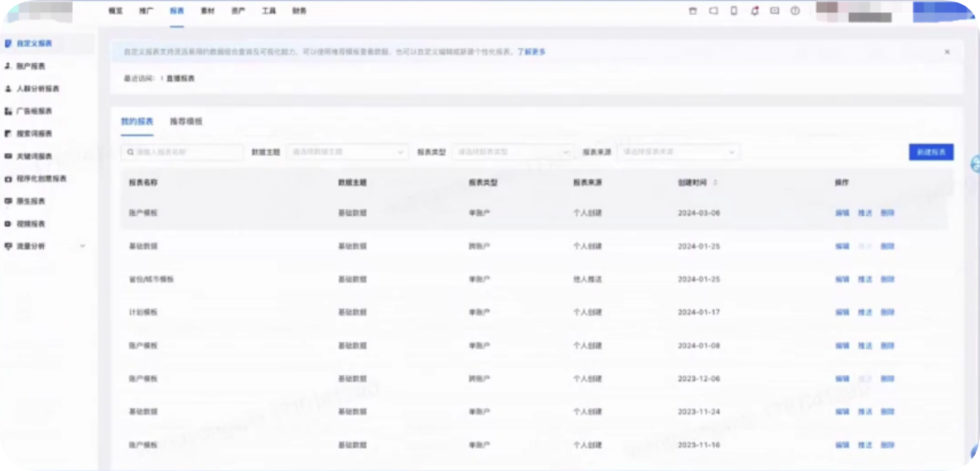Click 省份/城市模板 report name

[151, 279]
